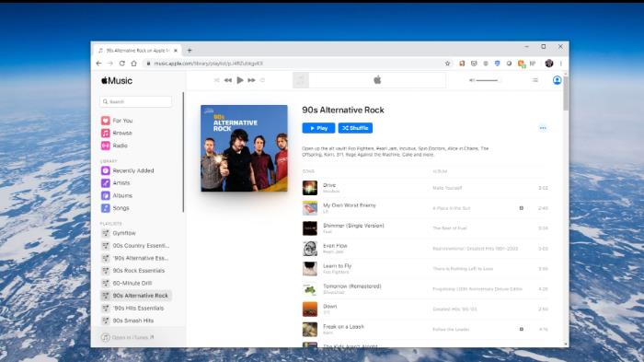Click the Apple Music logo
The height and width of the screenshot is (362, 644).
pos(117,81)
